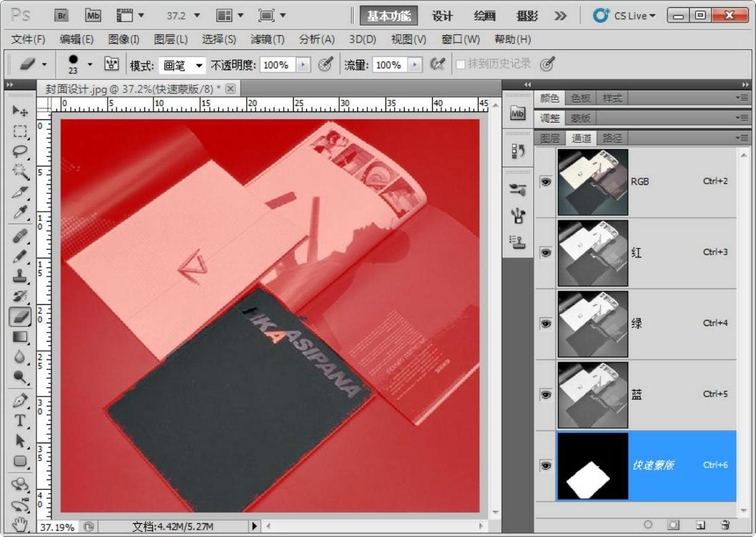The image size is (756, 537).
Task: Select the Lasso tool
Action: point(20,151)
